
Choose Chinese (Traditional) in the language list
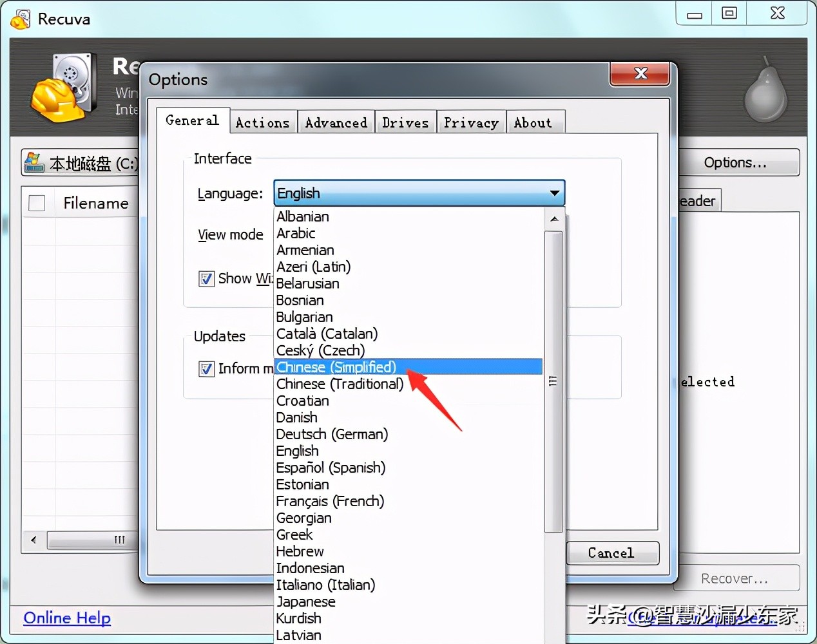point(340,384)
